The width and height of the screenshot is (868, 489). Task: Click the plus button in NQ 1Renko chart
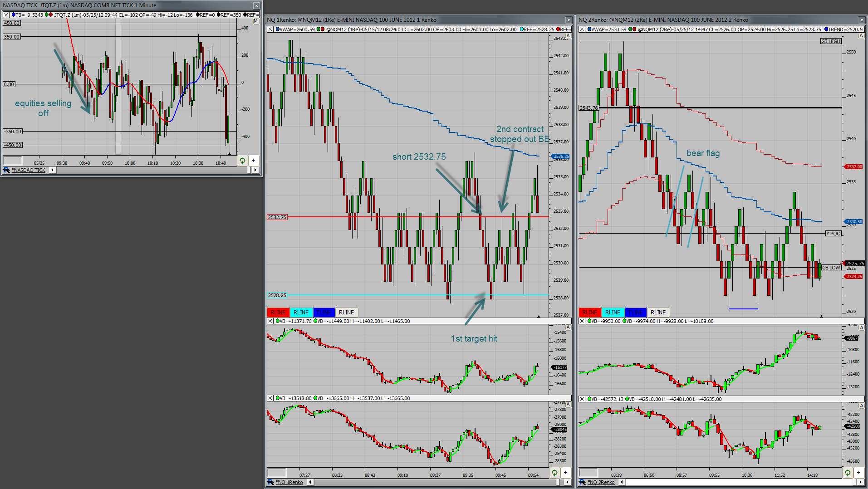point(565,473)
